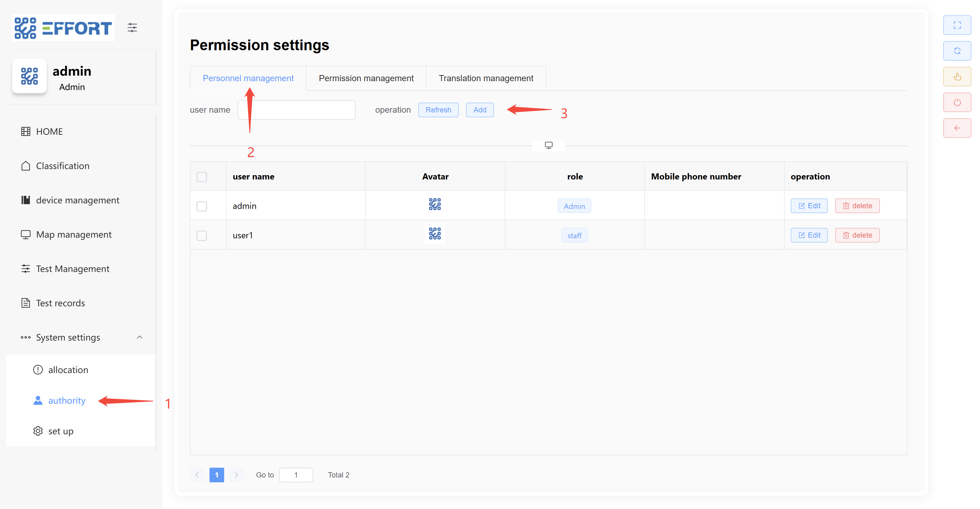Click the orange hand pointer icon
This screenshot has height=509, width=980.
957,77
